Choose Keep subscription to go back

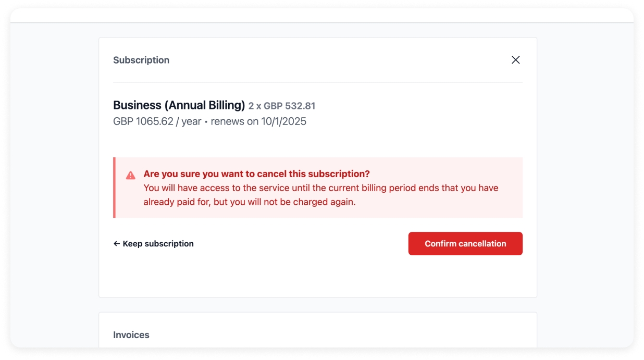pyautogui.click(x=158, y=244)
